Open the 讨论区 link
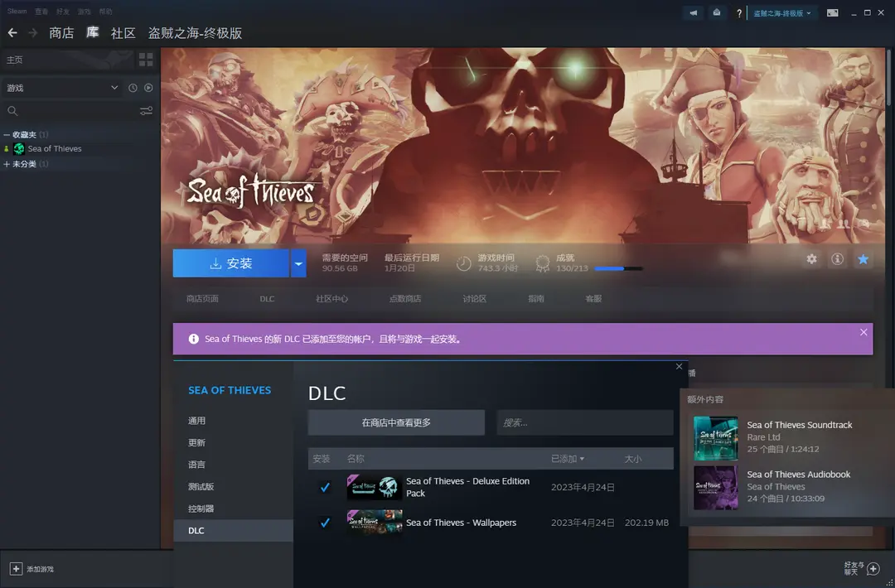The height and width of the screenshot is (588, 895). click(475, 299)
